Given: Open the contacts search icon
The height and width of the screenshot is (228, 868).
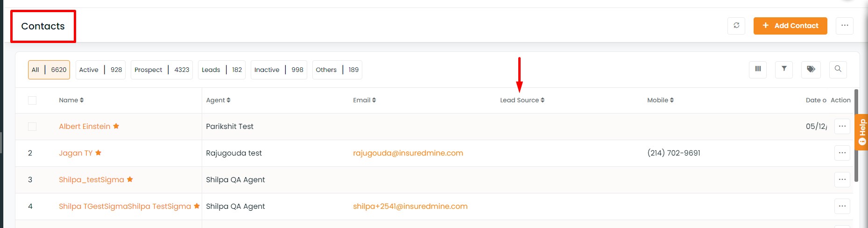Looking at the screenshot, I should click(x=838, y=69).
